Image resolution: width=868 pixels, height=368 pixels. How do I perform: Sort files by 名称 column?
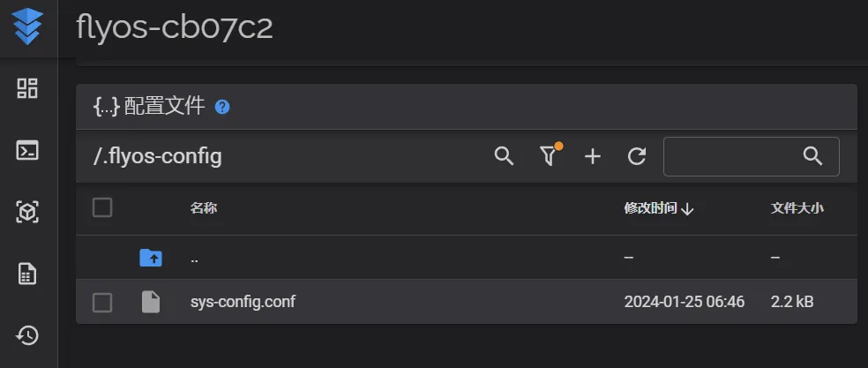pos(204,208)
